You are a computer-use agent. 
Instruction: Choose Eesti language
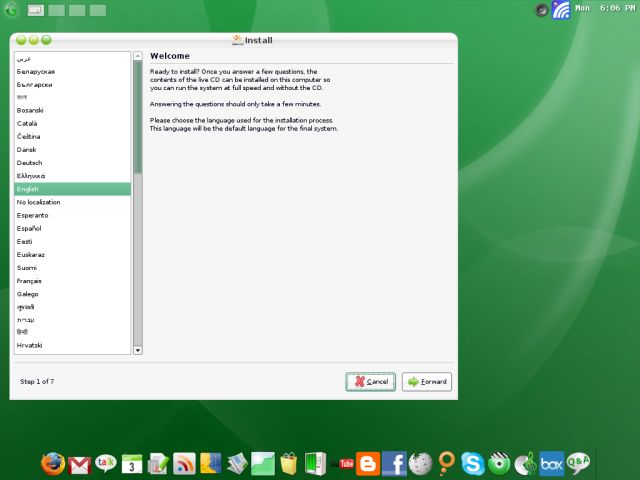point(73,241)
